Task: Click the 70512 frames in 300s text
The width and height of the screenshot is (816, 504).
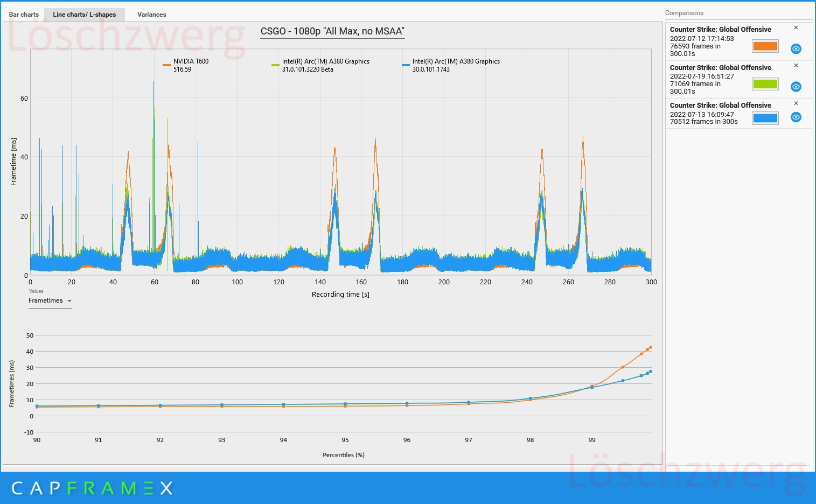Action: [x=704, y=122]
